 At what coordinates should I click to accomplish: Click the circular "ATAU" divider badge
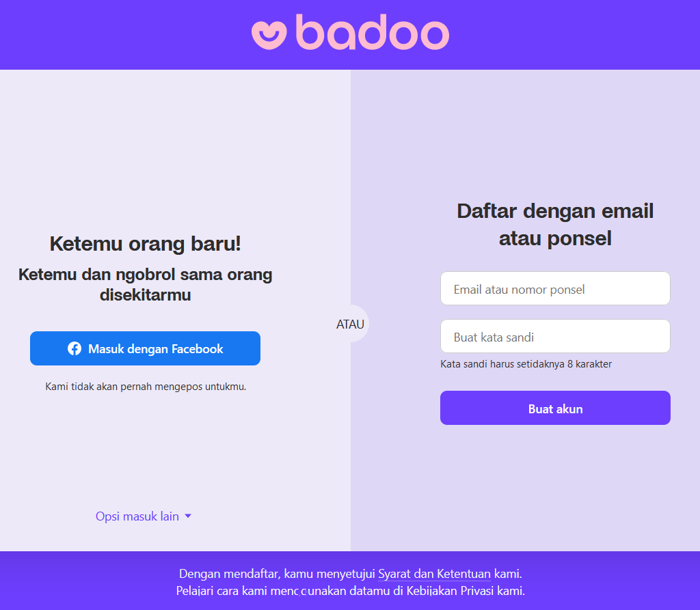coord(350,324)
